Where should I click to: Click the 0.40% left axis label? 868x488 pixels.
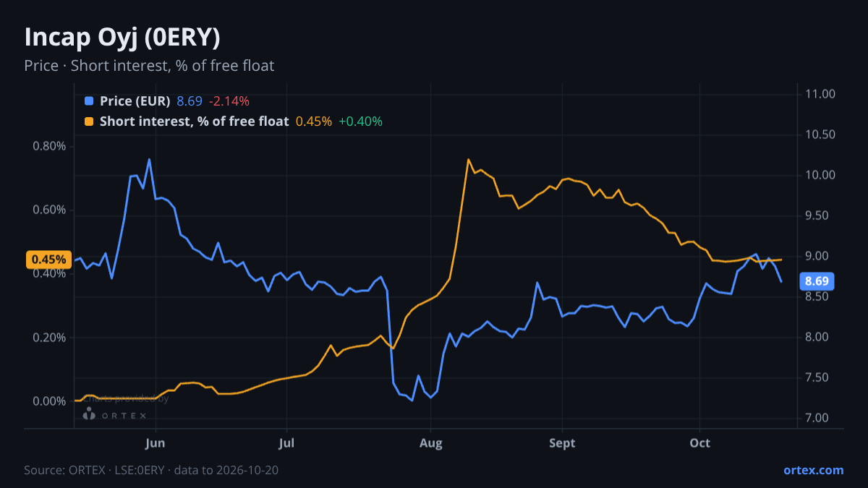pos(49,273)
